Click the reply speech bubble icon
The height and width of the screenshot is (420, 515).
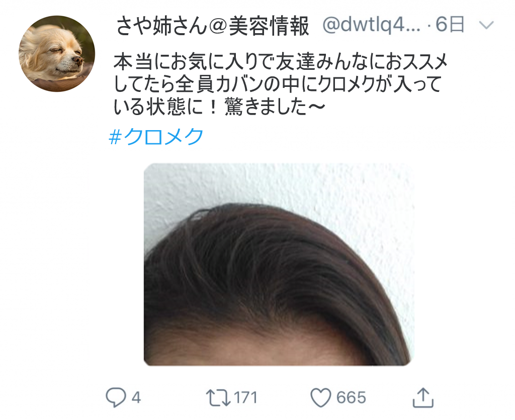pos(116,397)
